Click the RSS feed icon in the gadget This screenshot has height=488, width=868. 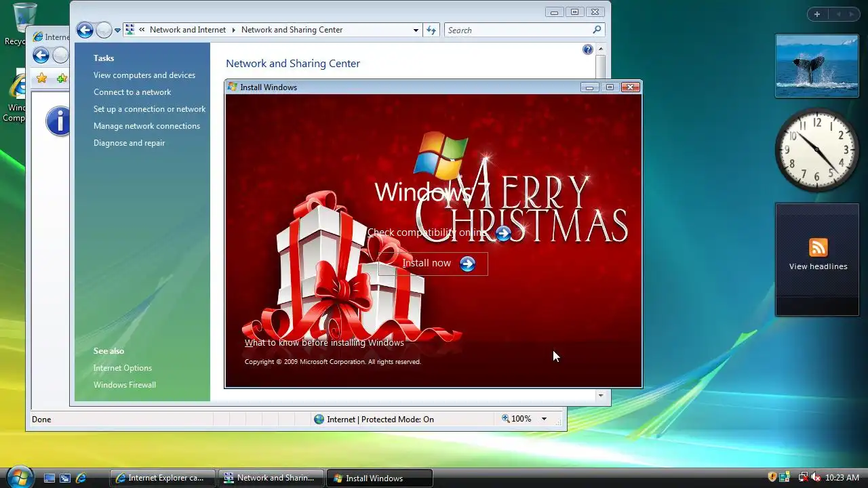click(818, 247)
